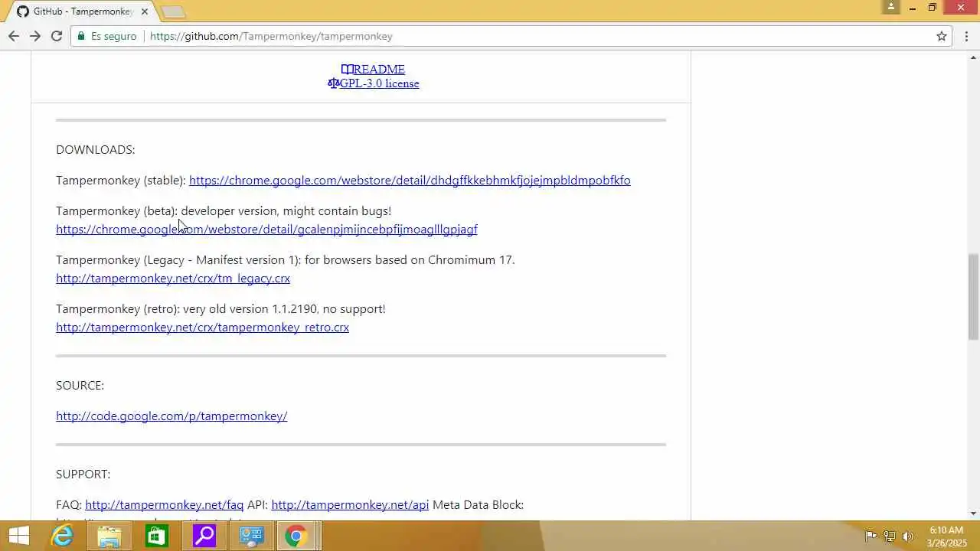980x551 pixels.
Task: Open the tampermonkey_retro.crx download link
Action: click(x=202, y=328)
